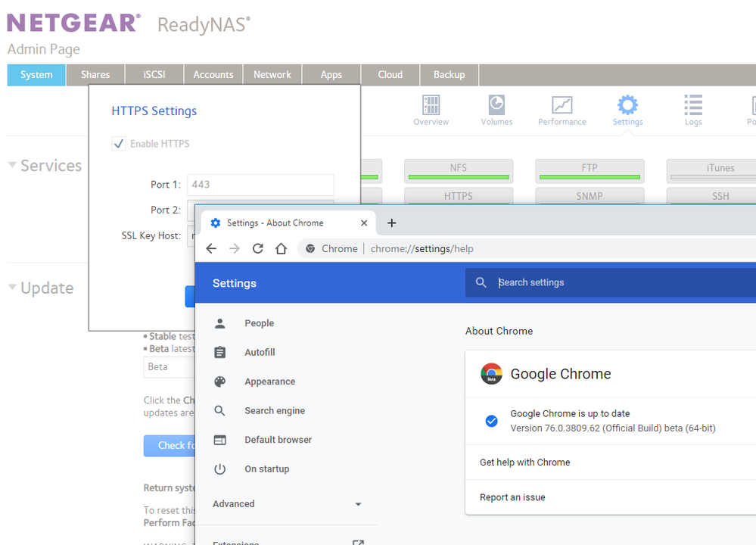The image size is (756, 545).
Task: Select the Apps tab
Action: coord(331,75)
